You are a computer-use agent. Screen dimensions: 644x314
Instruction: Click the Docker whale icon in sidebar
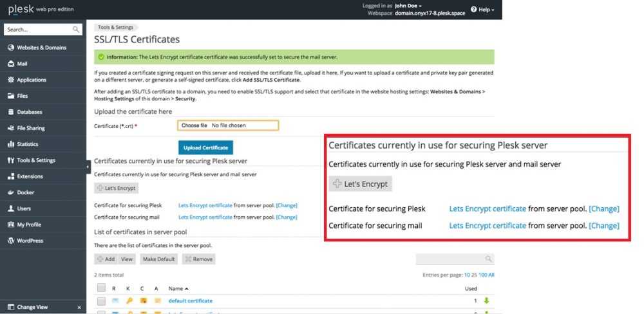[x=11, y=192]
